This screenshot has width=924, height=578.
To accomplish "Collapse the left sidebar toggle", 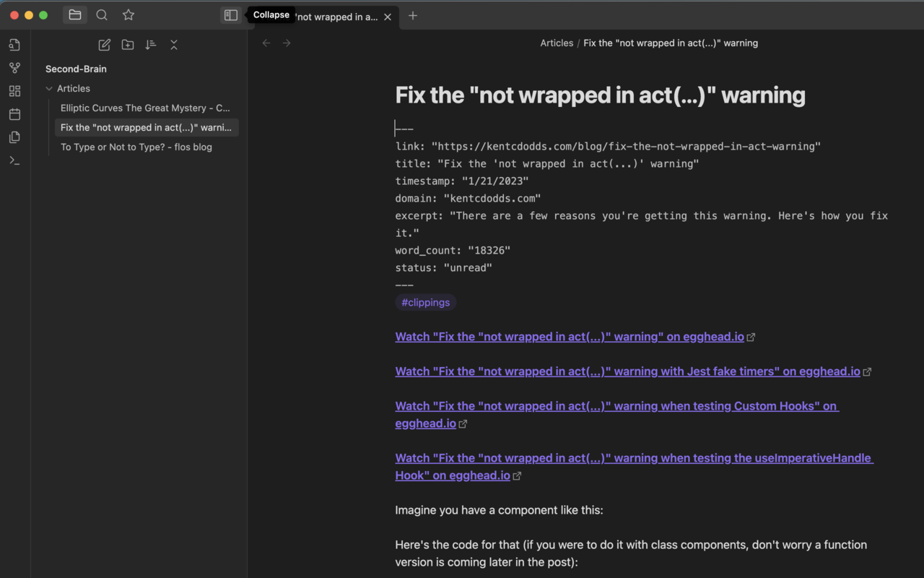I will pos(231,15).
